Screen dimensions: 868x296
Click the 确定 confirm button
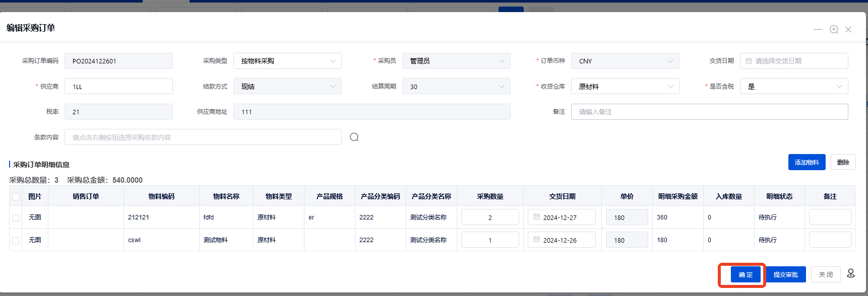(x=746, y=274)
